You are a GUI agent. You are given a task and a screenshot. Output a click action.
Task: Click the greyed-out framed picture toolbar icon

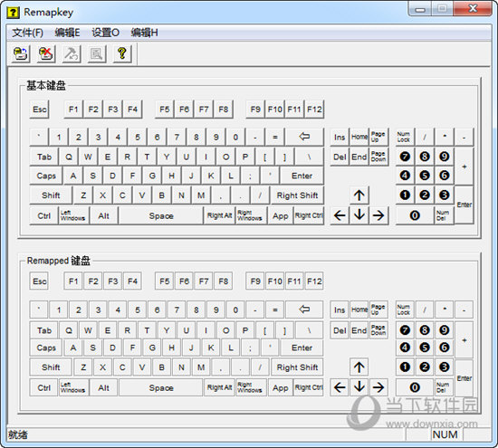click(97, 53)
